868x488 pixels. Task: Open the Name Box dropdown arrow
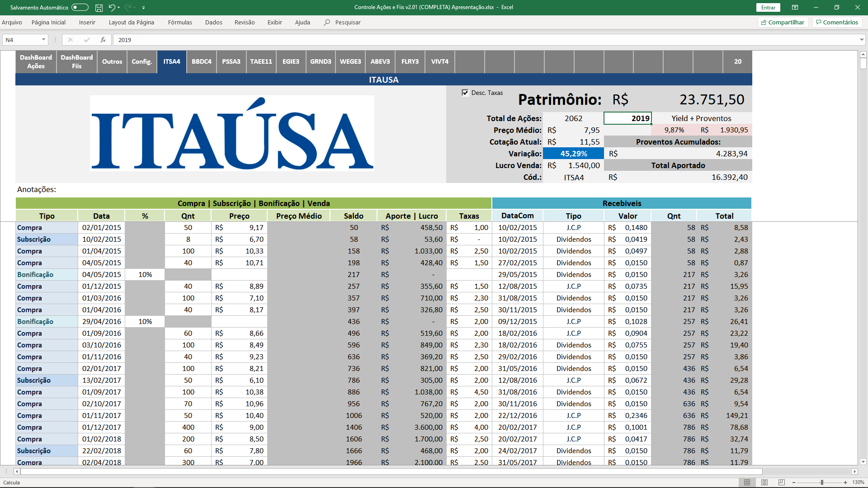pos(43,40)
